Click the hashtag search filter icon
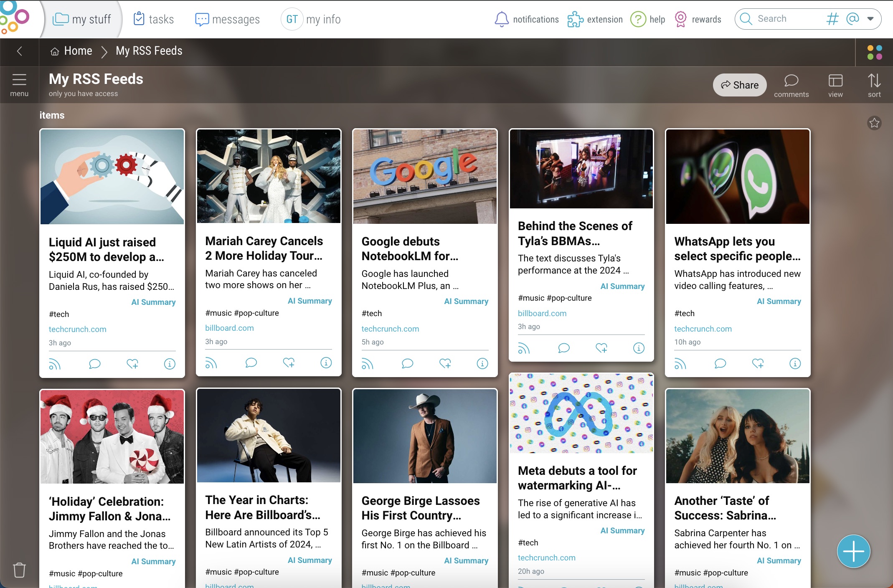Viewport: 893px width, 588px height. point(832,19)
